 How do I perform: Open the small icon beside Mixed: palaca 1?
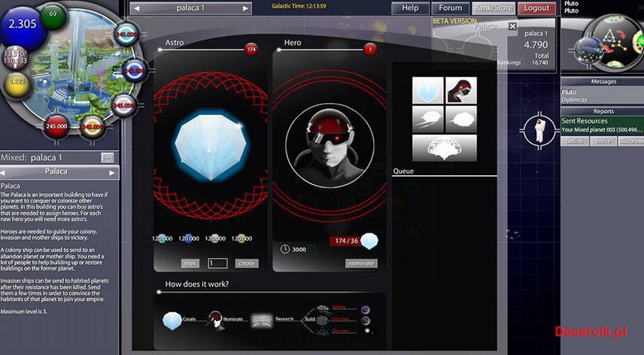(108, 157)
